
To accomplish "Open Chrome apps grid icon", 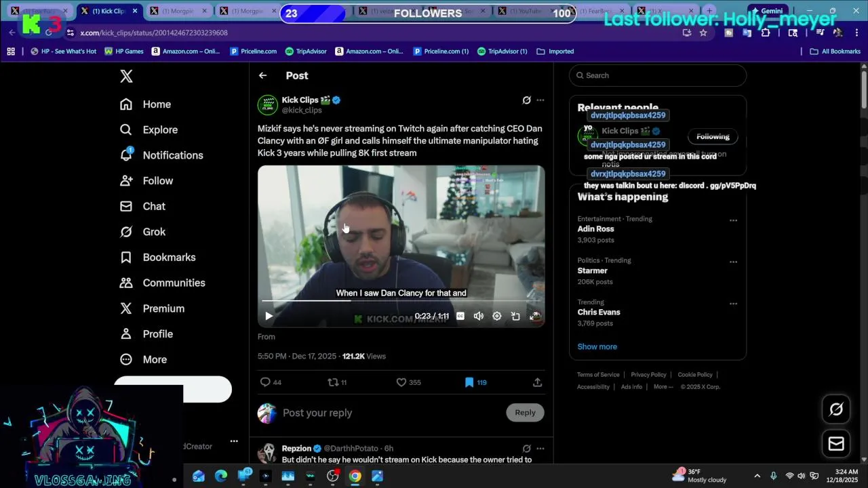I will (11, 52).
